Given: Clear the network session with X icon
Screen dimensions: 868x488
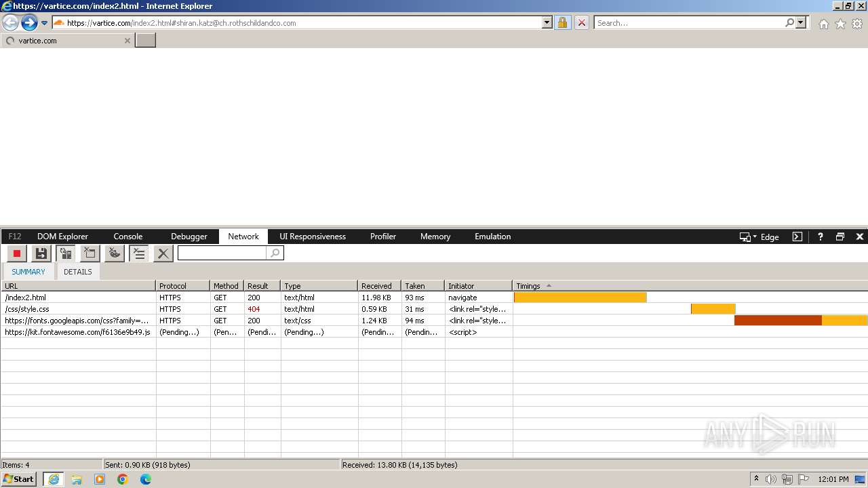Looking at the screenshot, I should pyautogui.click(x=163, y=253).
